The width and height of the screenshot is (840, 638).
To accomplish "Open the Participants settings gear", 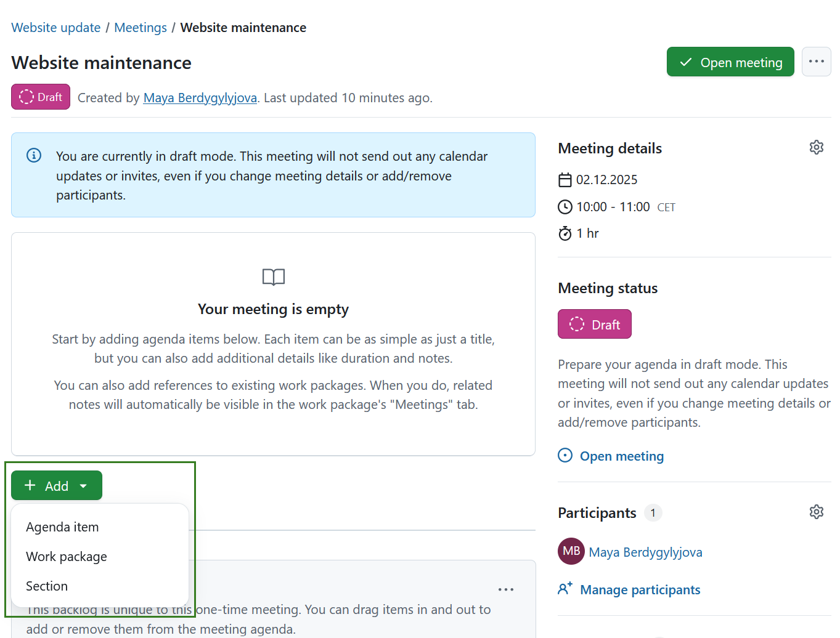I will click(817, 512).
